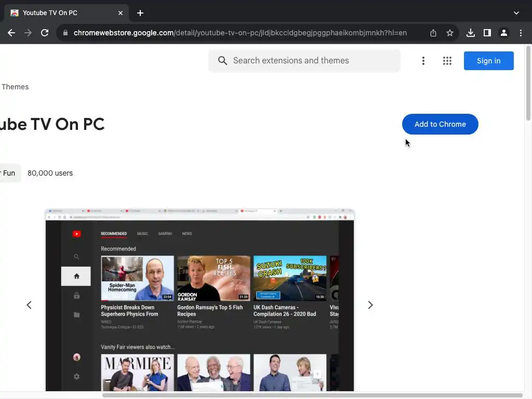Click the extension title heading
Viewport: 532px width, 399px height.
tap(52, 124)
